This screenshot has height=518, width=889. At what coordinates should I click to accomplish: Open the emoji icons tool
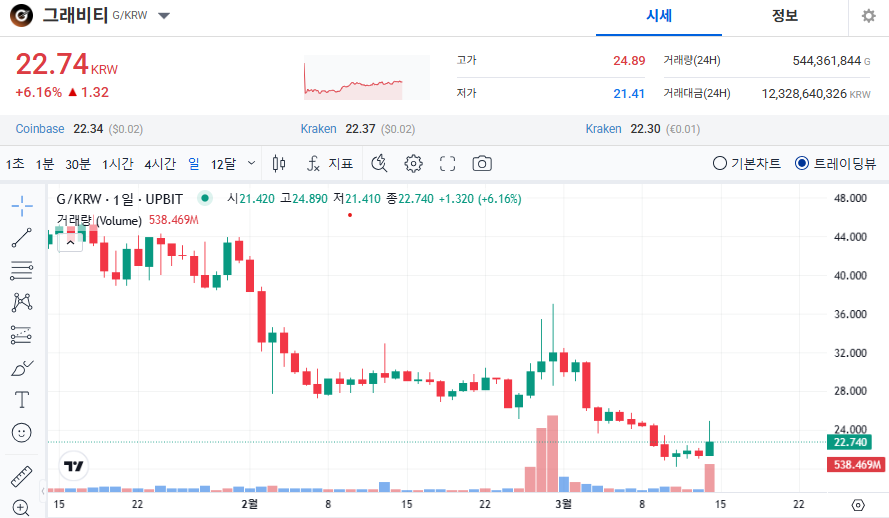click(x=22, y=433)
